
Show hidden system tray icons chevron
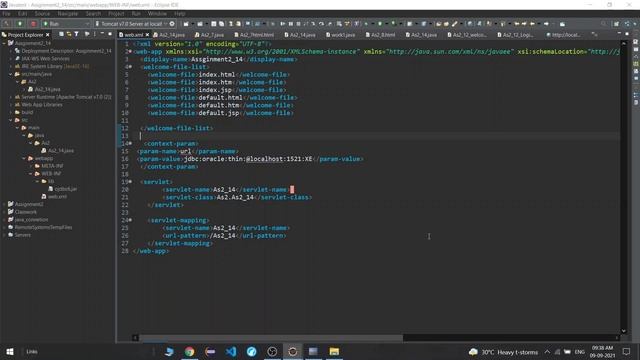tap(547, 352)
